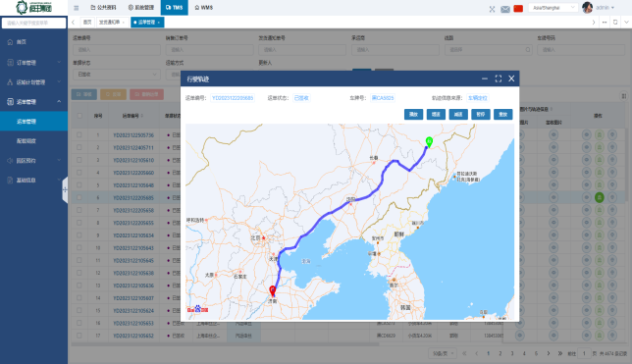Switch to the WMS top tab

click(x=203, y=8)
